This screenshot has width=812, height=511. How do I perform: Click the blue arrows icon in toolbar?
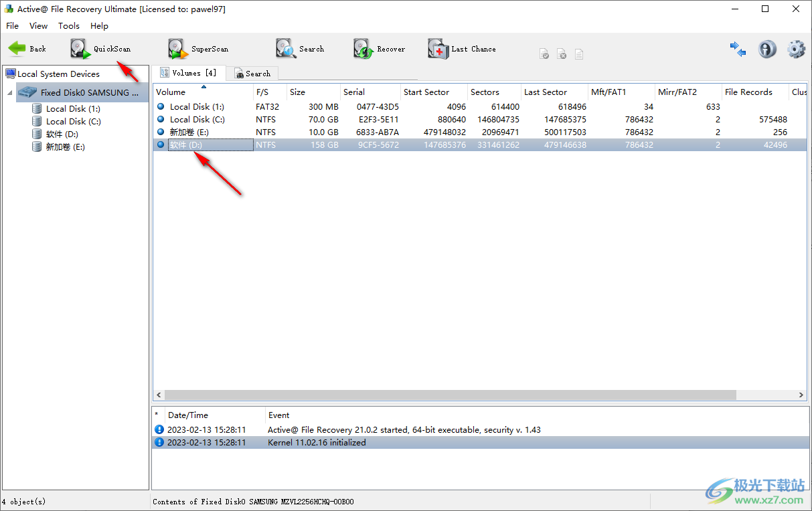[x=738, y=49]
